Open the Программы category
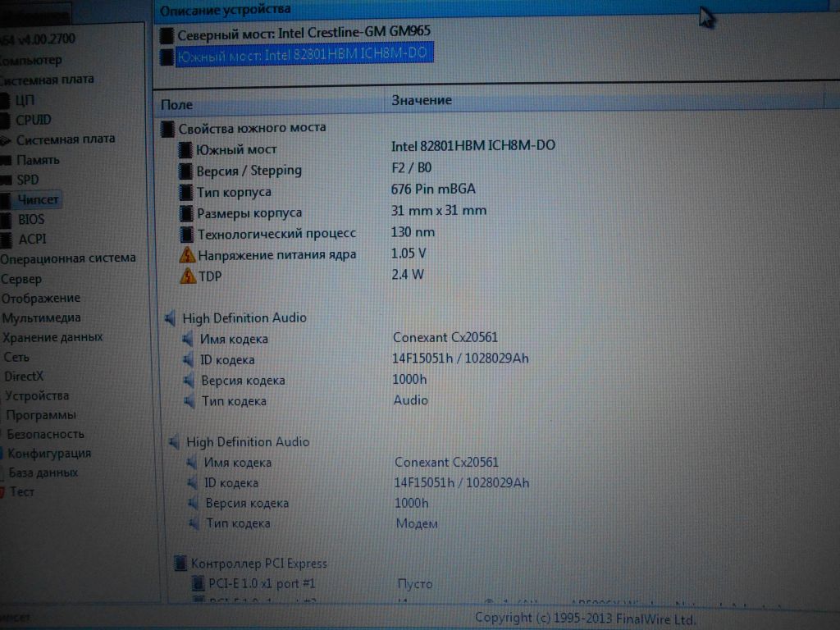Viewport: 840px width, 630px height. [x=41, y=414]
